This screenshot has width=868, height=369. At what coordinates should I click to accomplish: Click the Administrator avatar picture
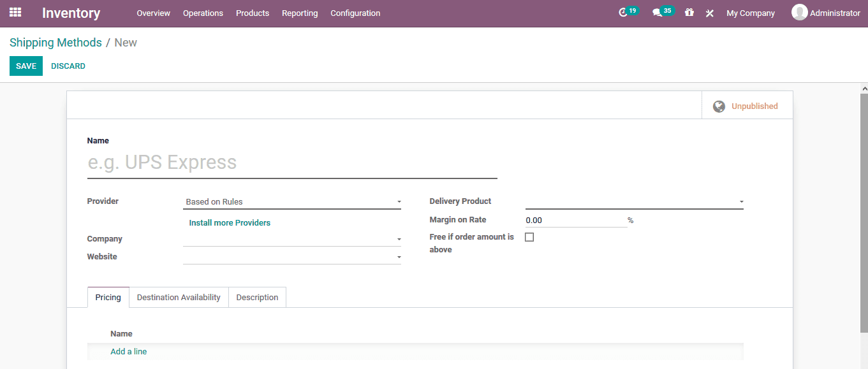pos(799,12)
